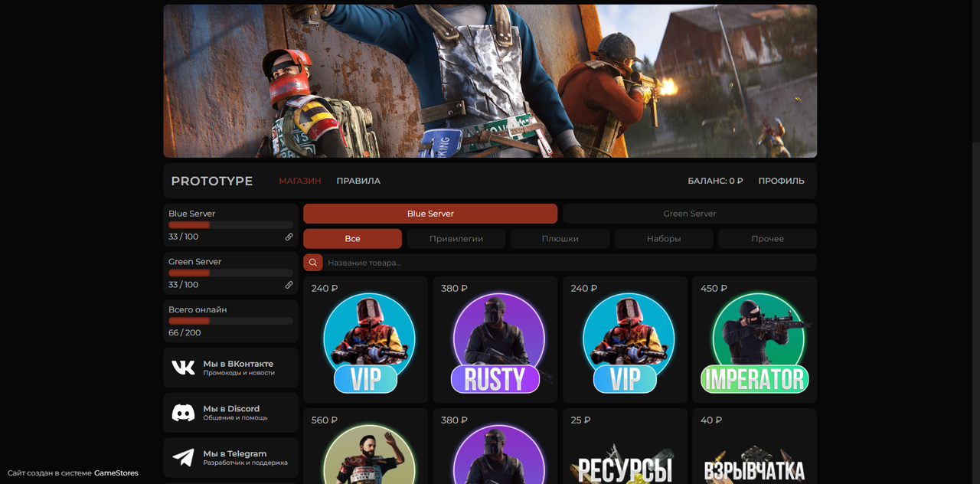Screen dimensions: 980x484
Task: Show the Наборы category
Action: coord(663,239)
